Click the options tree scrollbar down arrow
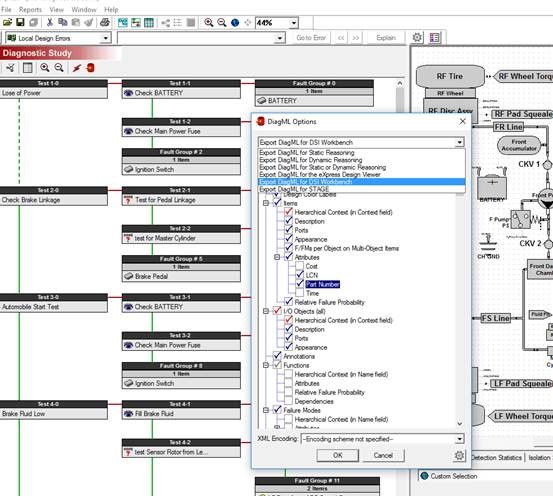Image resolution: width=553 pixels, height=496 pixels. pos(460,423)
